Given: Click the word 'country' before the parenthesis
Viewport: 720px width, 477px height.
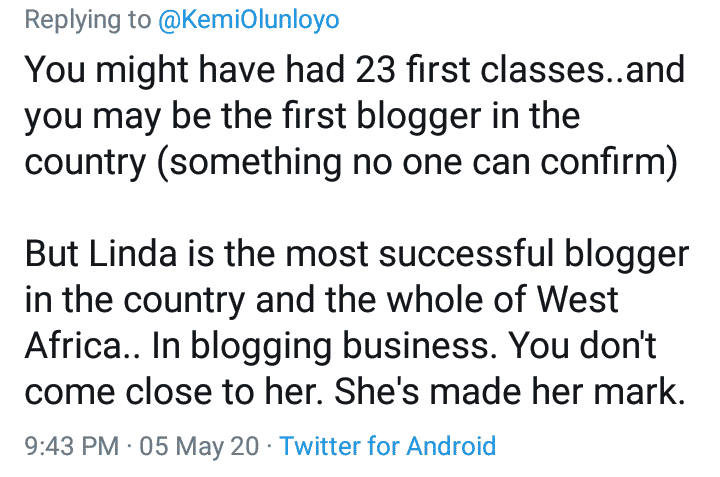Looking at the screenshot, I should (x=86, y=163).
